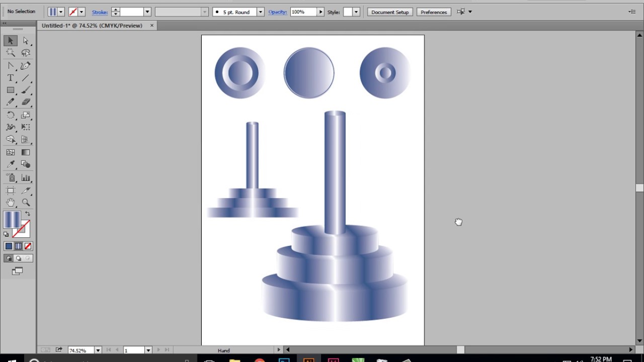Screen dimensions: 644x362
Task: Open the Opacity panel link
Action: (277, 12)
